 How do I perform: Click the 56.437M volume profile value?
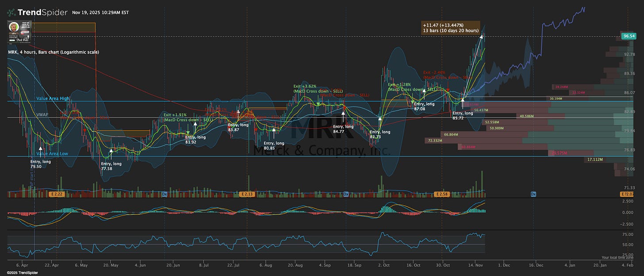(x=481, y=110)
